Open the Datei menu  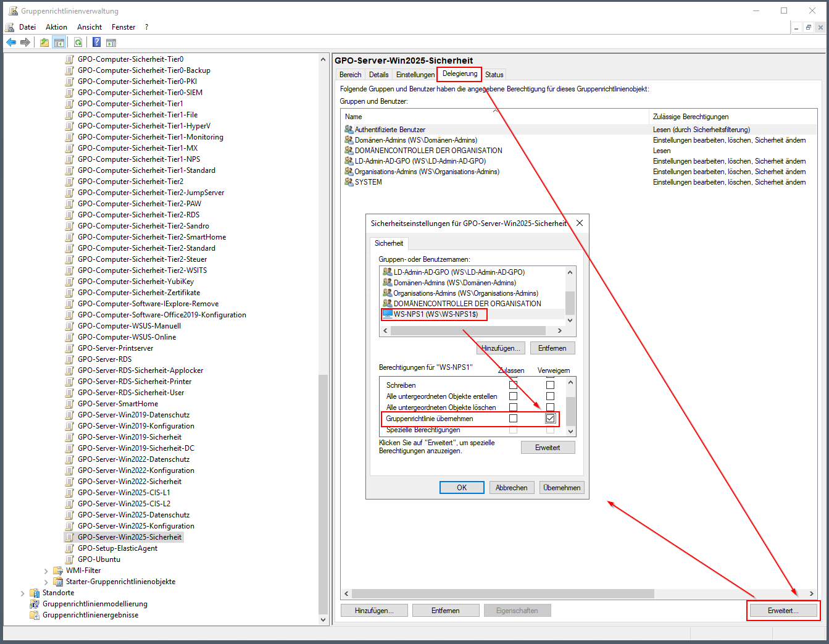point(27,27)
